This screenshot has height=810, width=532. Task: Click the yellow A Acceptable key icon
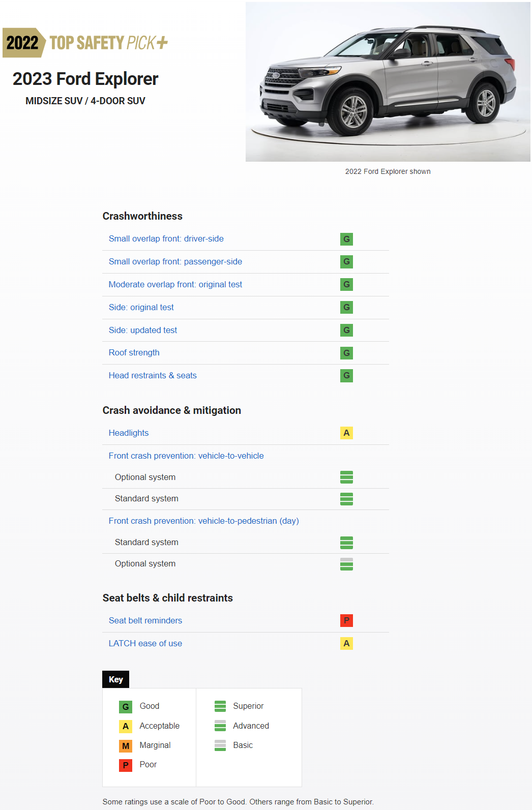coord(126,726)
